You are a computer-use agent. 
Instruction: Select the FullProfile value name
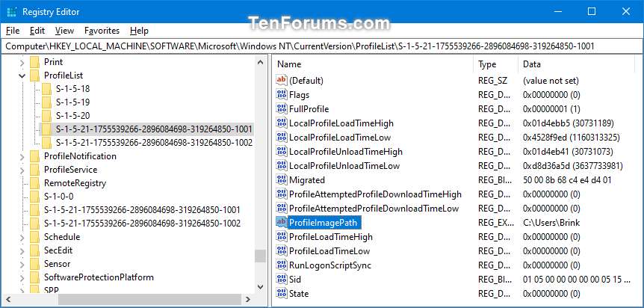[309, 109]
